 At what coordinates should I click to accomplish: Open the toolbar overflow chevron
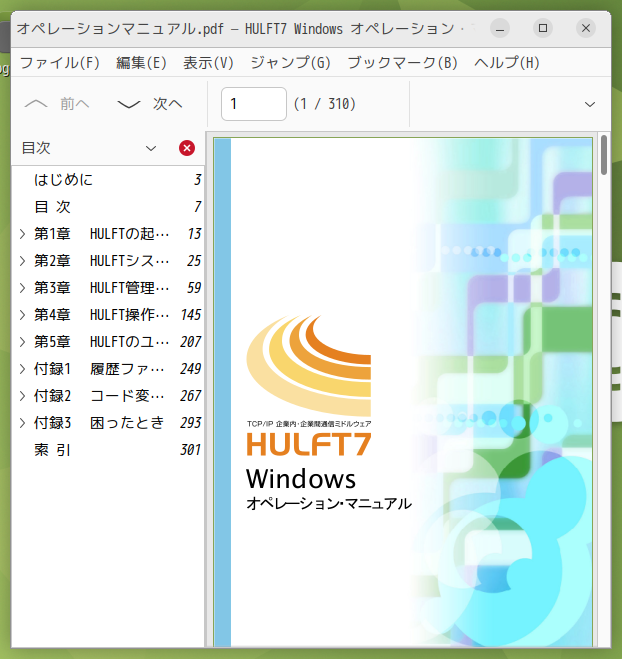(590, 104)
